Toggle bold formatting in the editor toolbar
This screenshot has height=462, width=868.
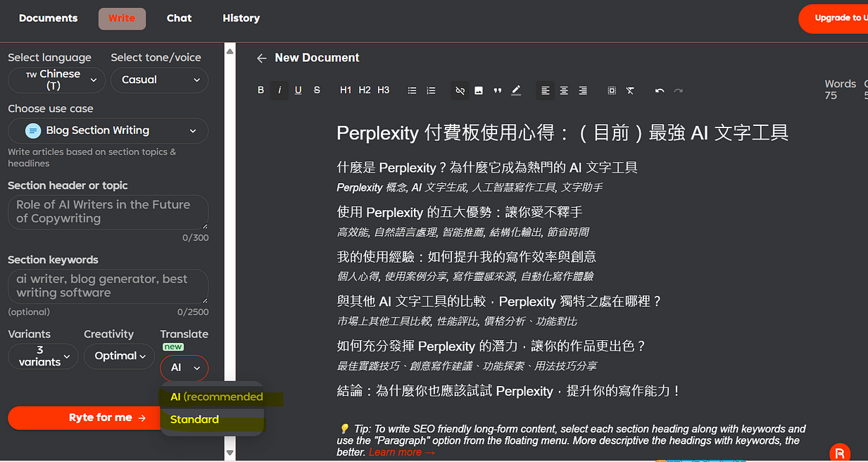point(260,90)
